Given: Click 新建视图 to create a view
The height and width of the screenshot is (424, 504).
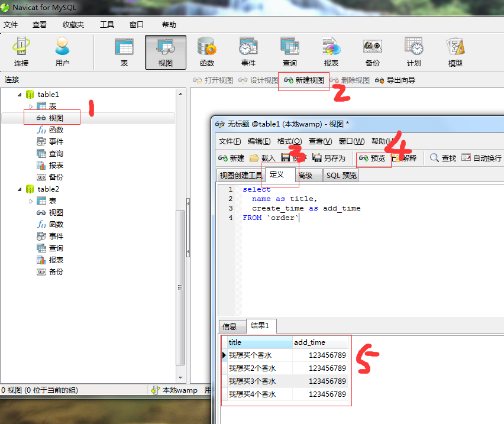Looking at the screenshot, I should point(304,80).
